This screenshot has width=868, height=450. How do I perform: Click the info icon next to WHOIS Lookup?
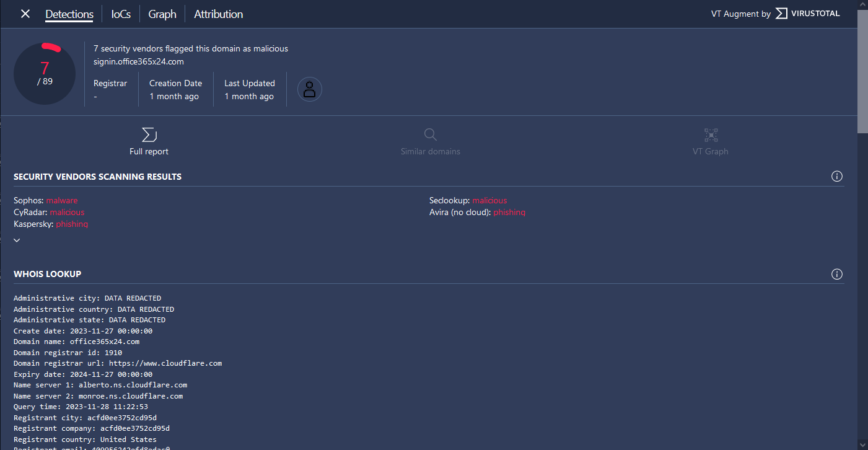tap(837, 274)
